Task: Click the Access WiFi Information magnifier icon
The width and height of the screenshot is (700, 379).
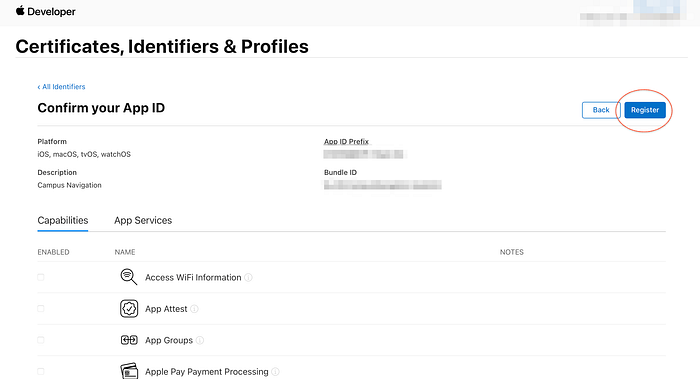Action: pyautogui.click(x=129, y=277)
